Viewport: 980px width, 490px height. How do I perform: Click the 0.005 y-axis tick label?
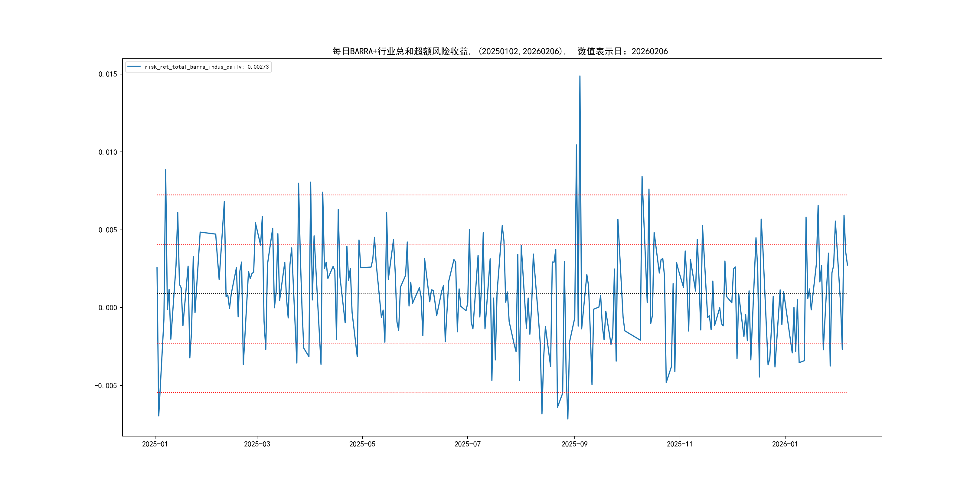click(108, 230)
